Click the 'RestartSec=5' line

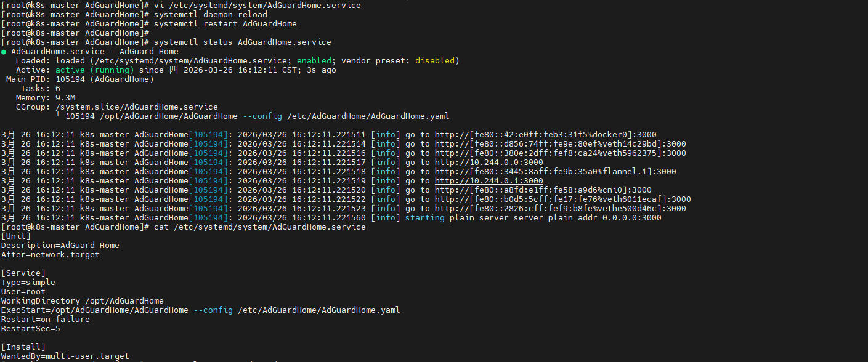point(31,329)
